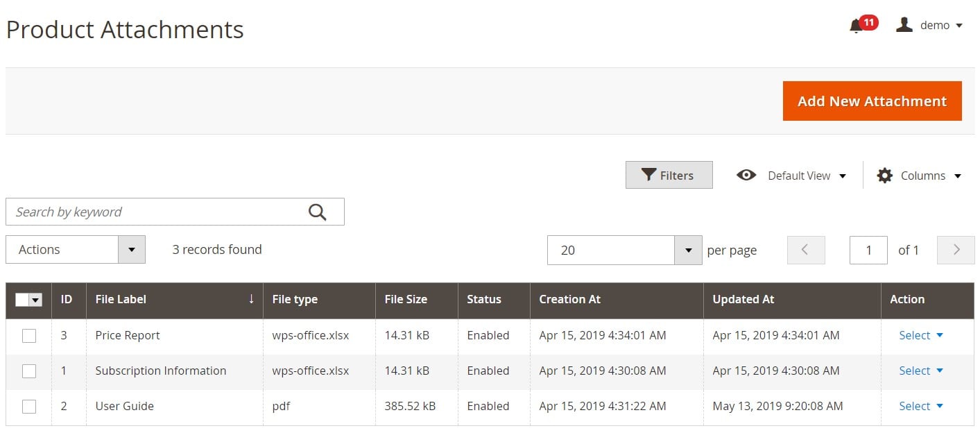Viewport: 980px width, 433px height.
Task: Sort by Status column header
Action: click(494, 300)
